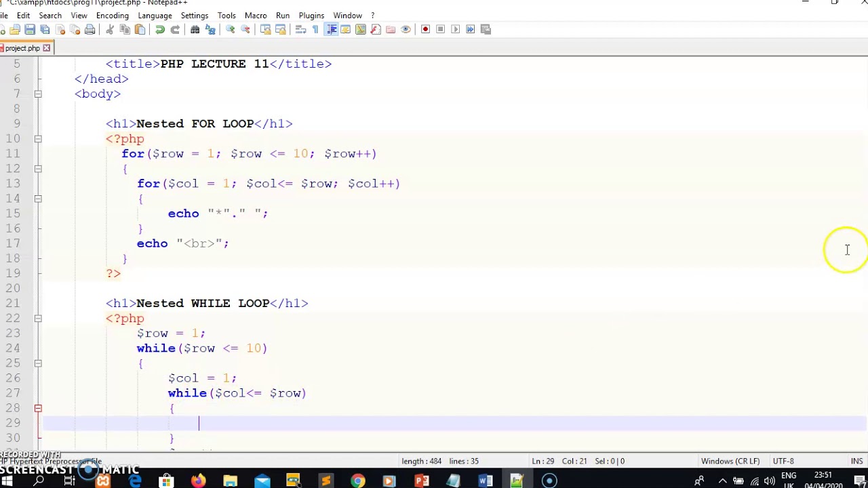
Task: Collapse the fold at line 14 brace
Action: (38, 199)
